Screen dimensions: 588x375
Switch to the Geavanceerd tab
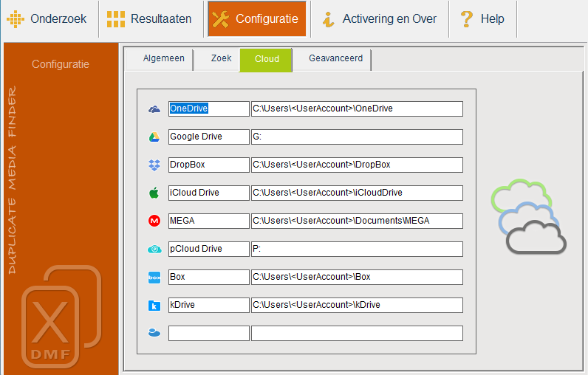pos(332,59)
